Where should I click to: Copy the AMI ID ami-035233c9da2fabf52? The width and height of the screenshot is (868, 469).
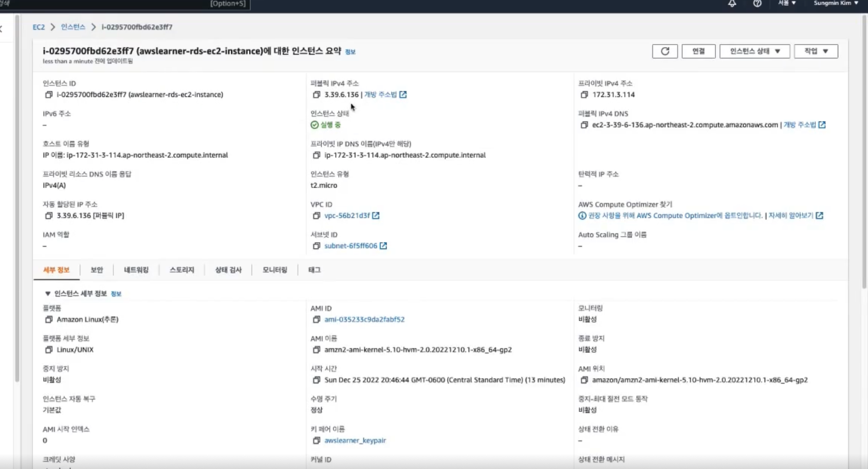316,319
